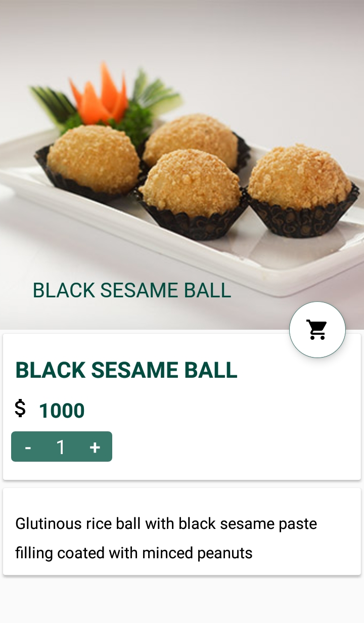The width and height of the screenshot is (364, 623).
Task: Decrease quantity with the minus button
Action: [28, 447]
